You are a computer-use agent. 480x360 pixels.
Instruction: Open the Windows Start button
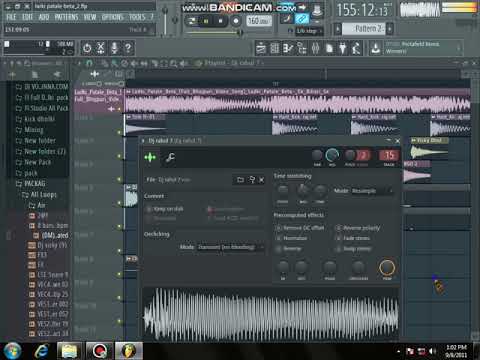click(x=12, y=351)
